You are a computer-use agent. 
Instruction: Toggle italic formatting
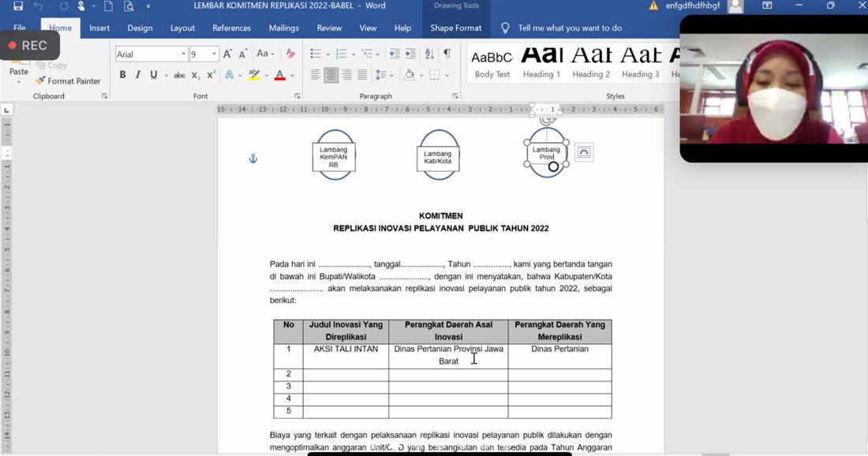(138, 75)
